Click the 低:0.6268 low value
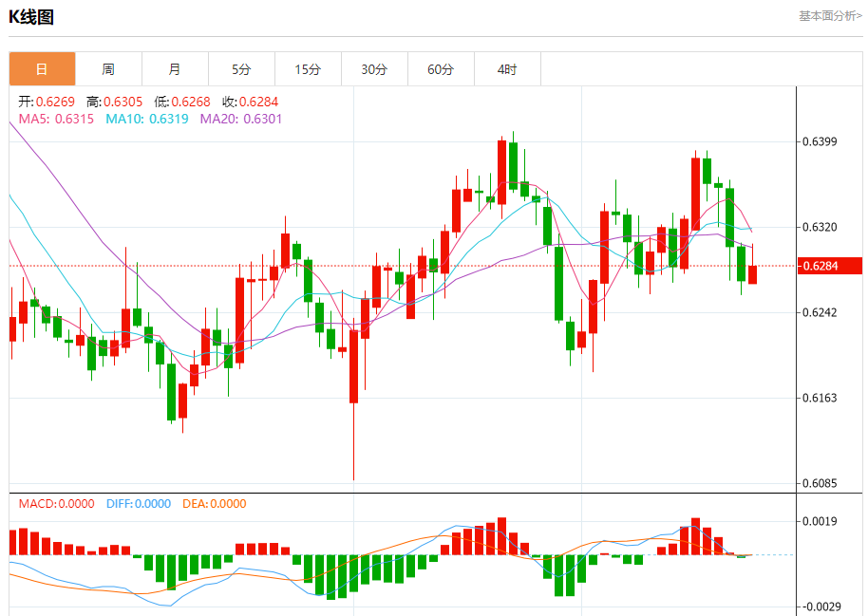Image resolution: width=868 pixels, height=616 pixels. pos(182,102)
